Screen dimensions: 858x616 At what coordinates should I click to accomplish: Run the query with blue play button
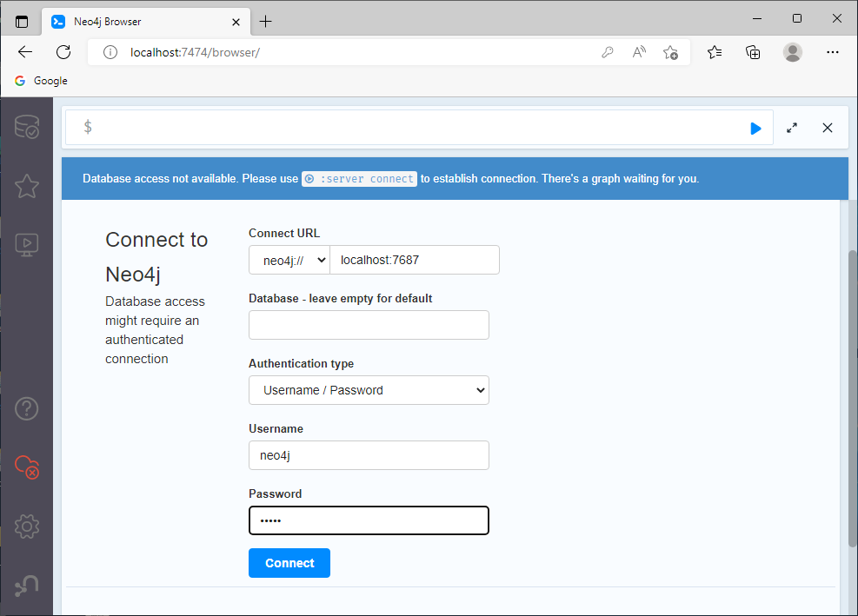[755, 129]
